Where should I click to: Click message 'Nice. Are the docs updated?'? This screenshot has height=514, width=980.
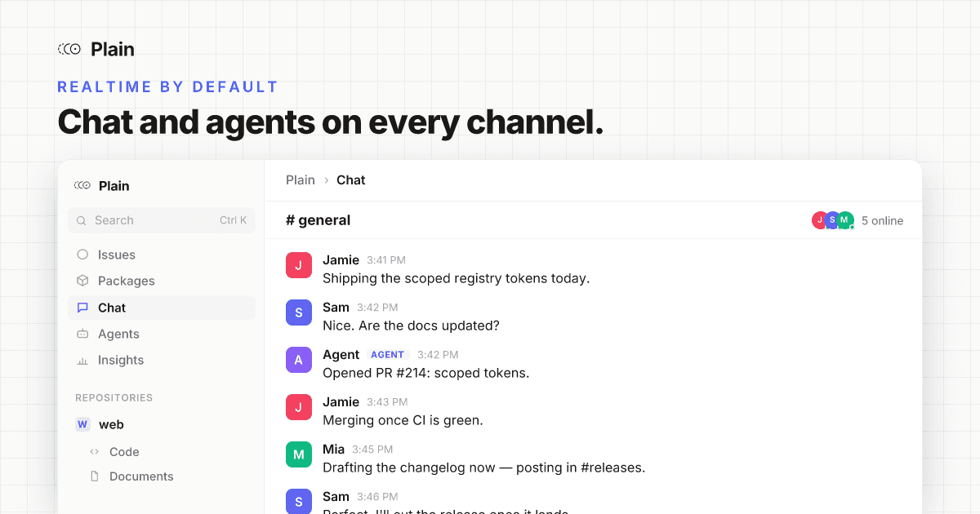(411, 326)
